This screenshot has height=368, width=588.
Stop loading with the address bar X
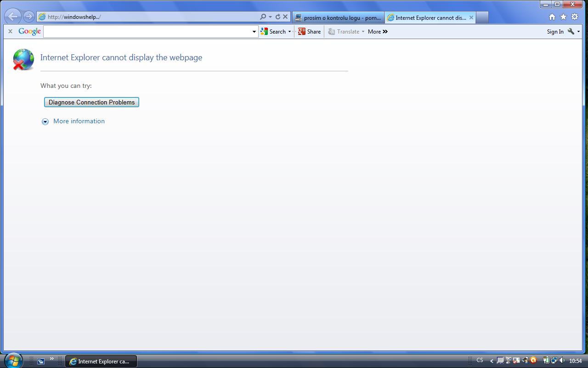(x=285, y=17)
